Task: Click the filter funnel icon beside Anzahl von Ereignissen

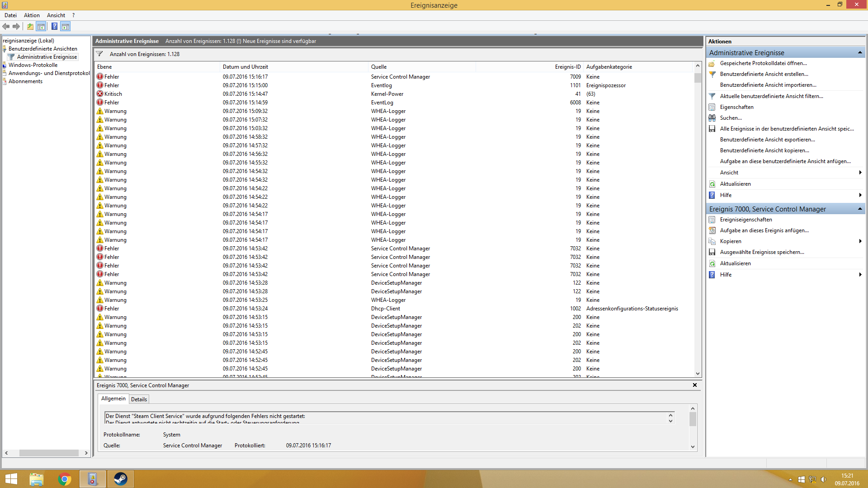Action: click(x=99, y=54)
